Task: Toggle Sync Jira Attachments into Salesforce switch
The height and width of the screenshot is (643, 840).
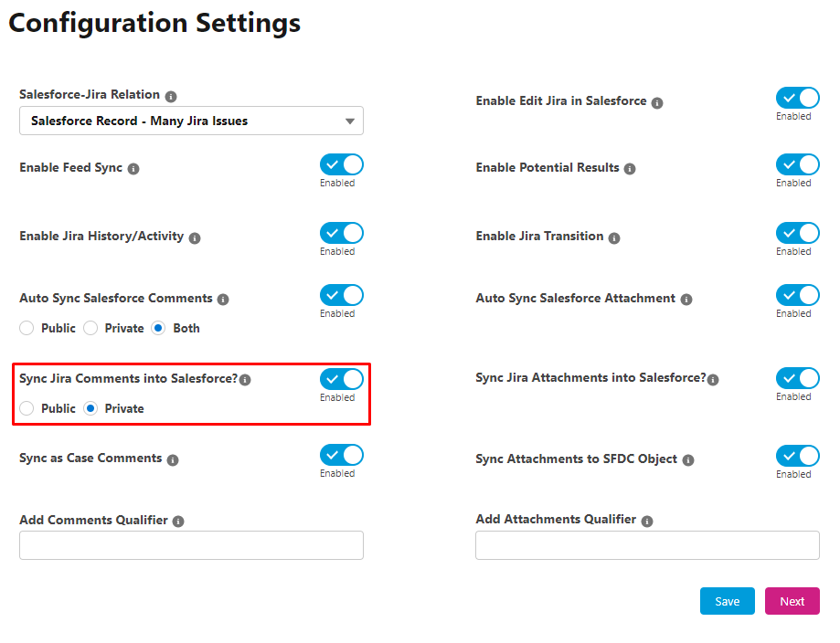Action: point(798,378)
